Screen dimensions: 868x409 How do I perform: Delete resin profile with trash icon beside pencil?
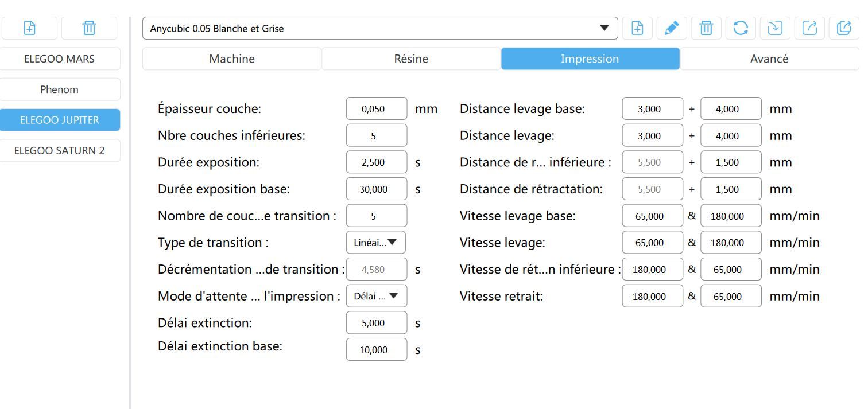pyautogui.click(x=706, y=28)
